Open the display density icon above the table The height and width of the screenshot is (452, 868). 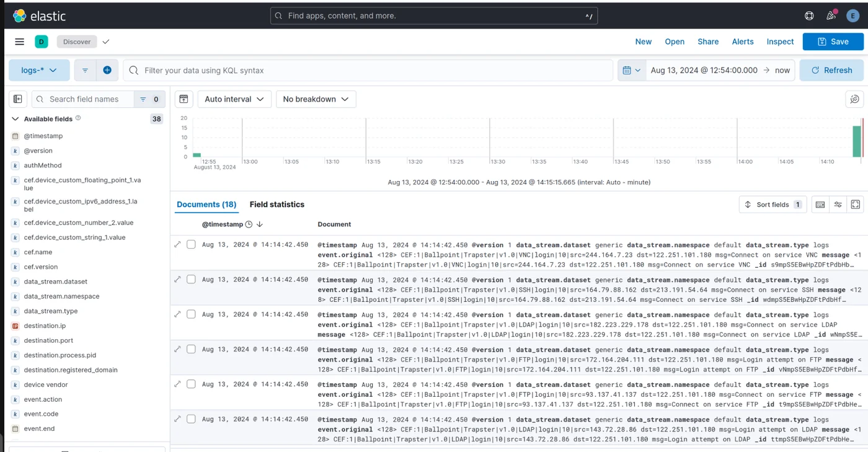pos(820,203)
